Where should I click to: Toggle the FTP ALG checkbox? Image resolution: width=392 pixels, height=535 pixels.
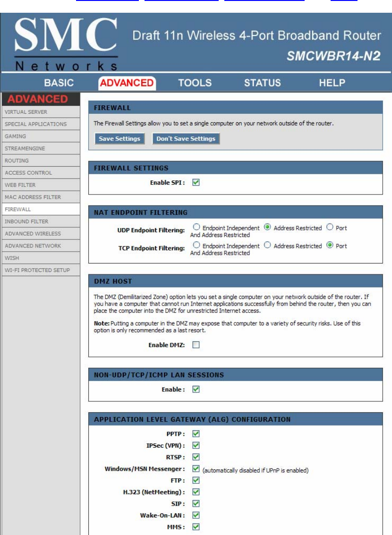pos(196,480)
